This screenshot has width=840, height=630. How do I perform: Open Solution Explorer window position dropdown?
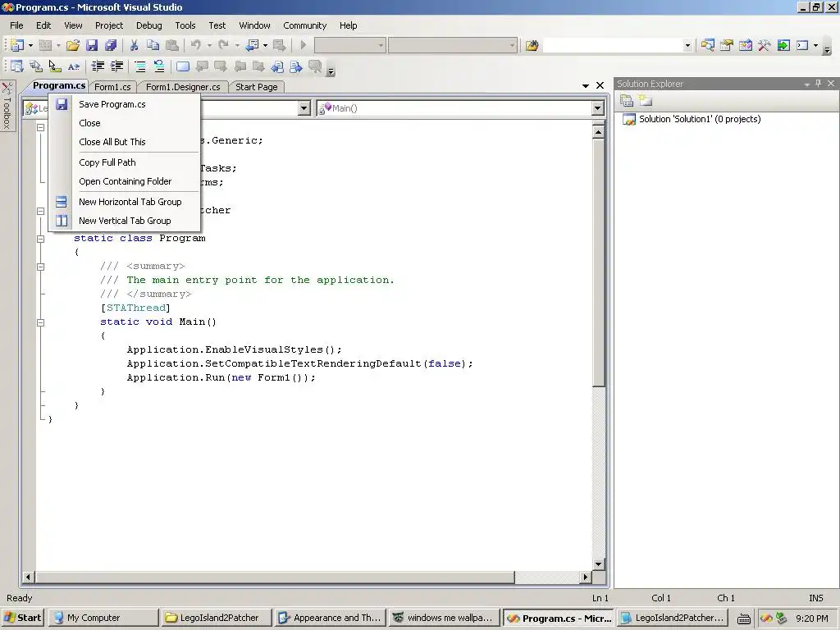807,84
